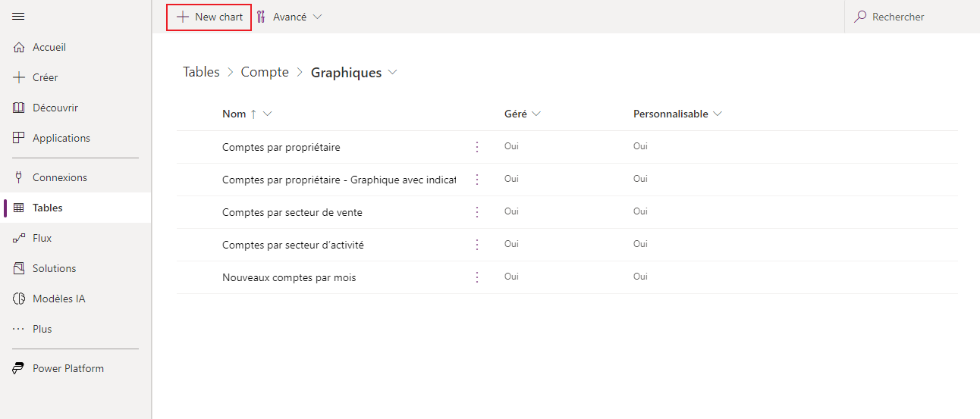Image resolution: width=980 pixels, height=419 pixels.
Task: Click the New chart button
Action: 209,17
